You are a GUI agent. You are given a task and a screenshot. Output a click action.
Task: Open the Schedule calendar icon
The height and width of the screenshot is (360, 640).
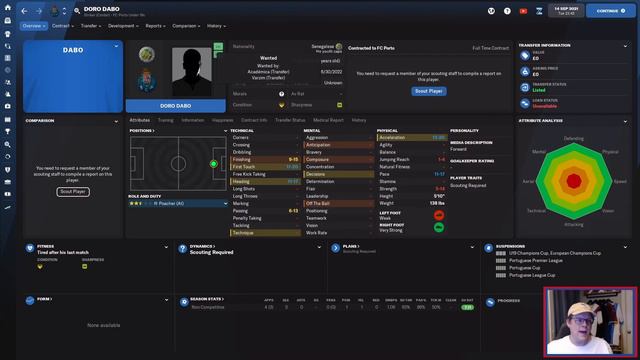(8, 120)
